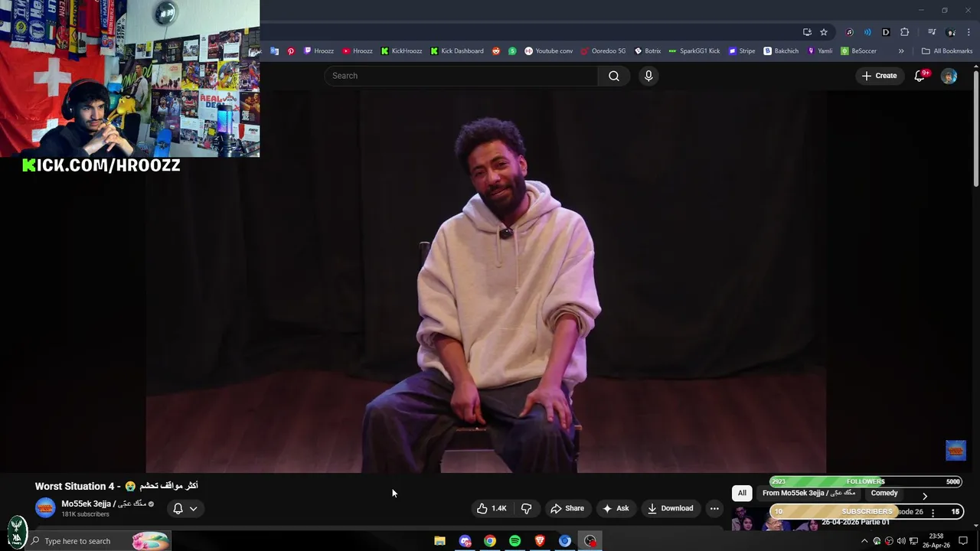Open the media controls icon in Chrome toolbar

click(932, 32)
